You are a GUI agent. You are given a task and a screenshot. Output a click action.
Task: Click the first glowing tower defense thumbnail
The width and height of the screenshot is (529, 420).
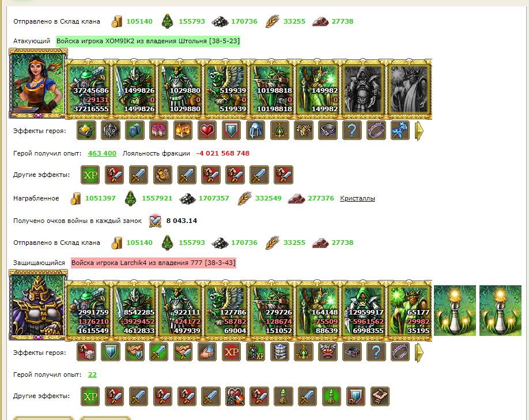pyautogui.click(x=455, y=311)
